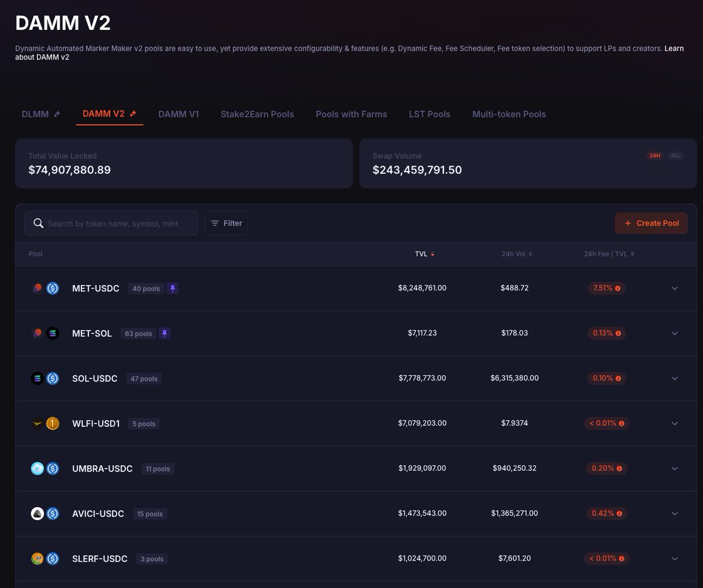Click the USDC icon in AVICI-USDC row
Image resolution: width=703 pixels, height=588 pixels.
[x=53, y=514]
